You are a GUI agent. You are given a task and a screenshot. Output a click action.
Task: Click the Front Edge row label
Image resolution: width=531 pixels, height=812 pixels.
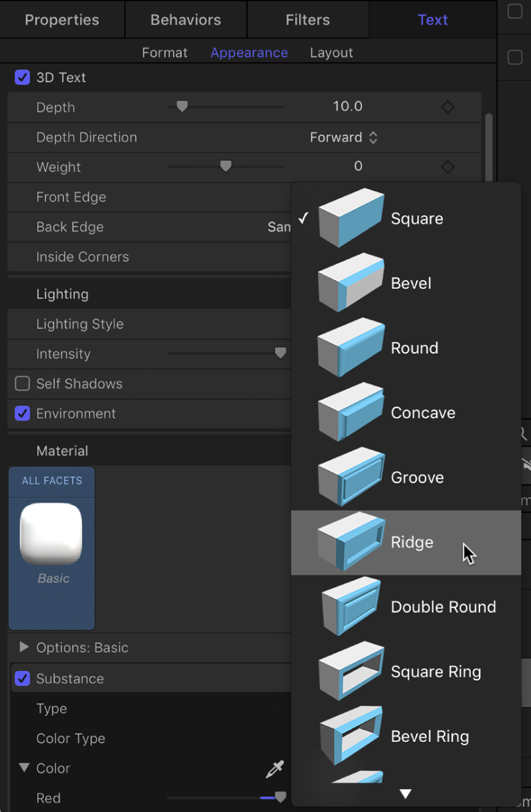(71, 197)
